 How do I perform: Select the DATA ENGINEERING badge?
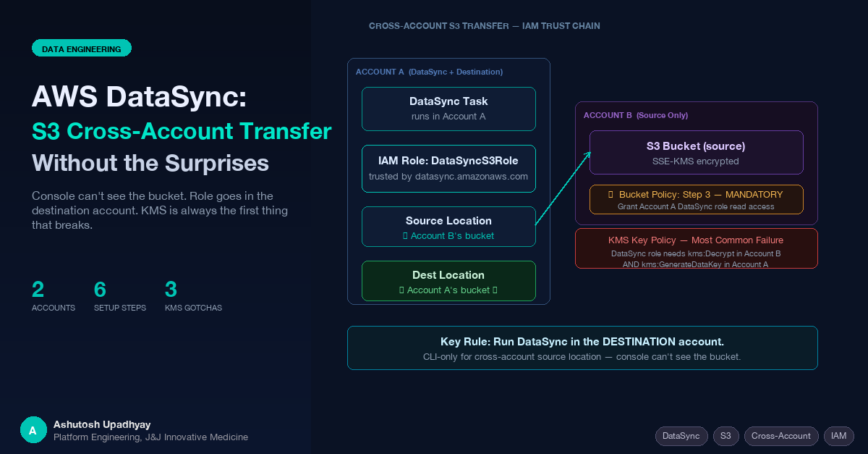pos(82,49)
